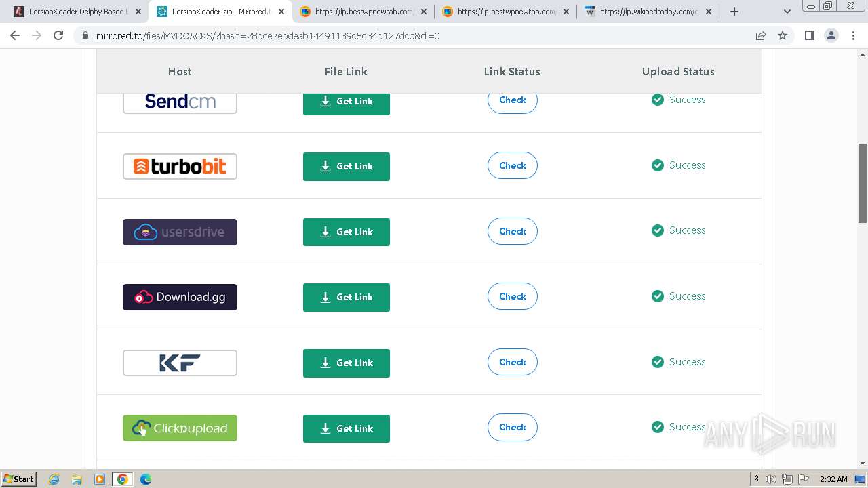
Task: Open Chrome three-dot menu
Action: coord(853,35)
